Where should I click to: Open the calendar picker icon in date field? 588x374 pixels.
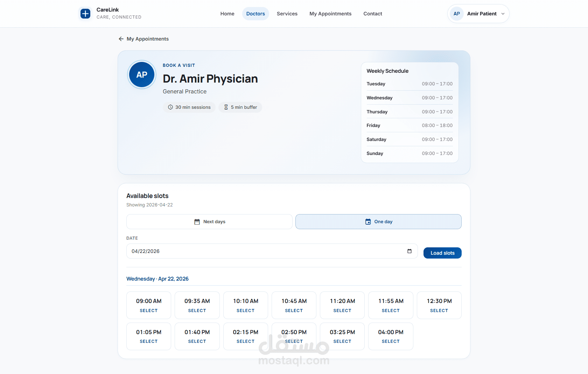coord(409,251)
